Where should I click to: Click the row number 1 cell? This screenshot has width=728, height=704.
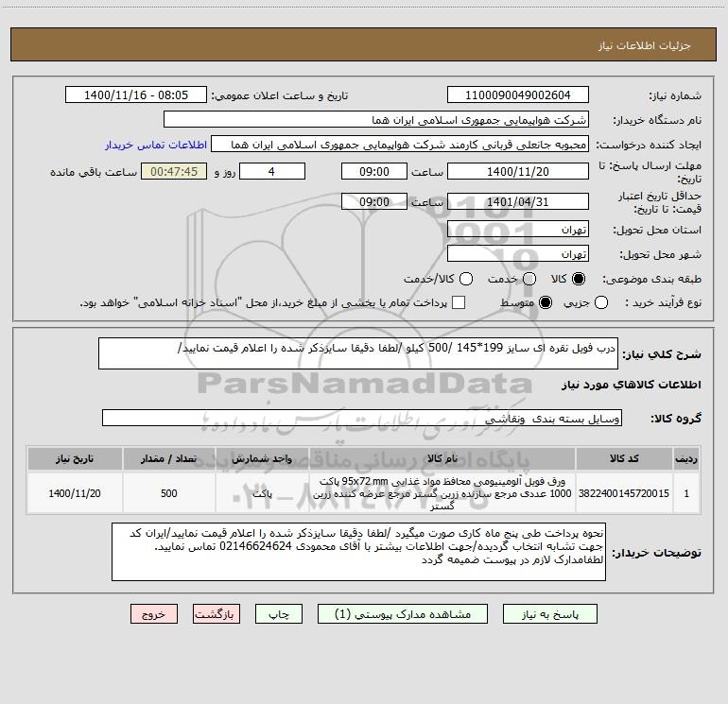[686, 493]
